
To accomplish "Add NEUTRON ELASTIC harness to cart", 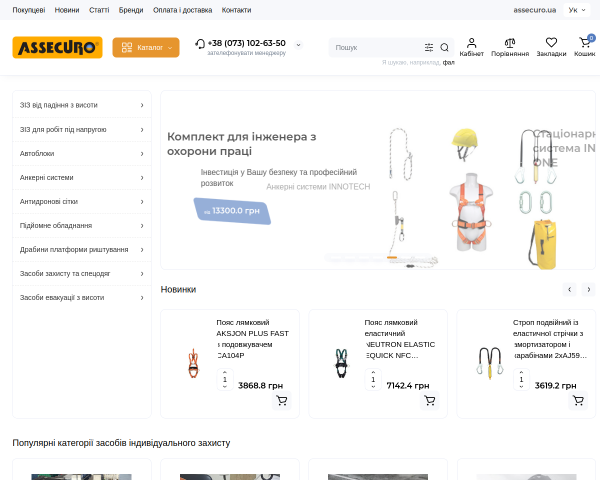I will [430, 400].
